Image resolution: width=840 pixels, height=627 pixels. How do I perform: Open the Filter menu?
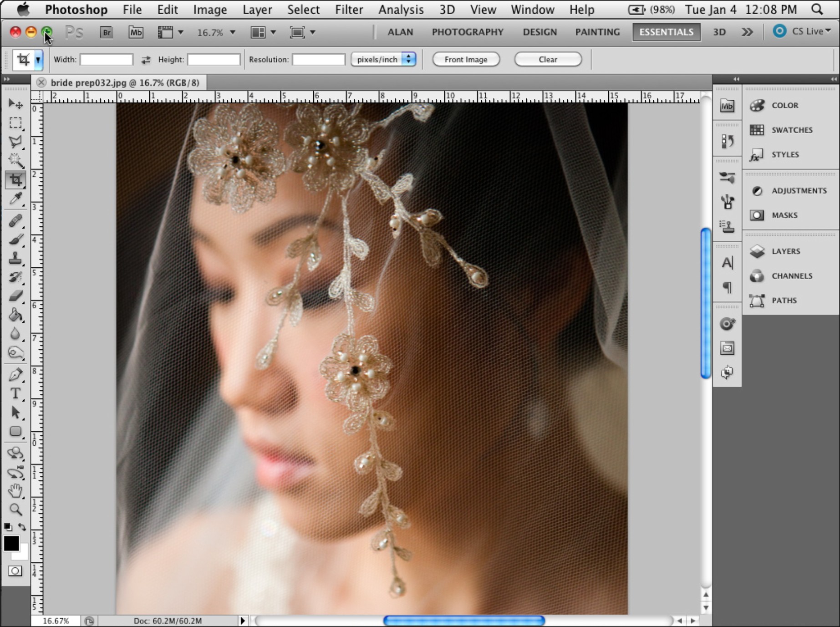[349, 10]
